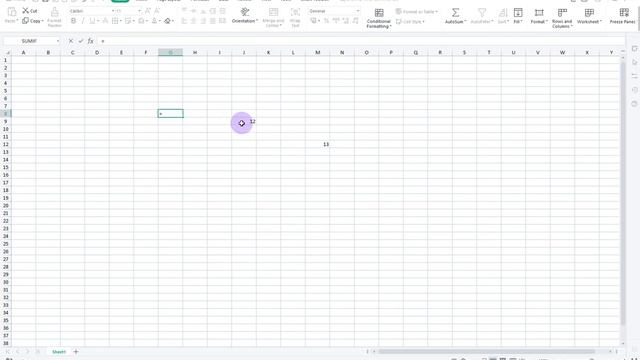Image resolution: width=640 pixels, height=360 pixels.
Task: Click the Paste clipboard icon
Action: [12, 11]
